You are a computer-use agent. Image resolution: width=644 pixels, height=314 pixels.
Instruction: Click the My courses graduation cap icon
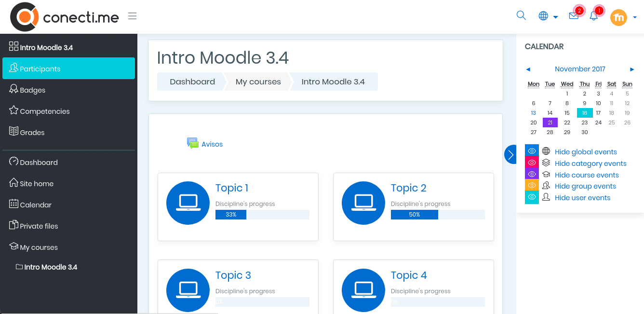[13, 246]
